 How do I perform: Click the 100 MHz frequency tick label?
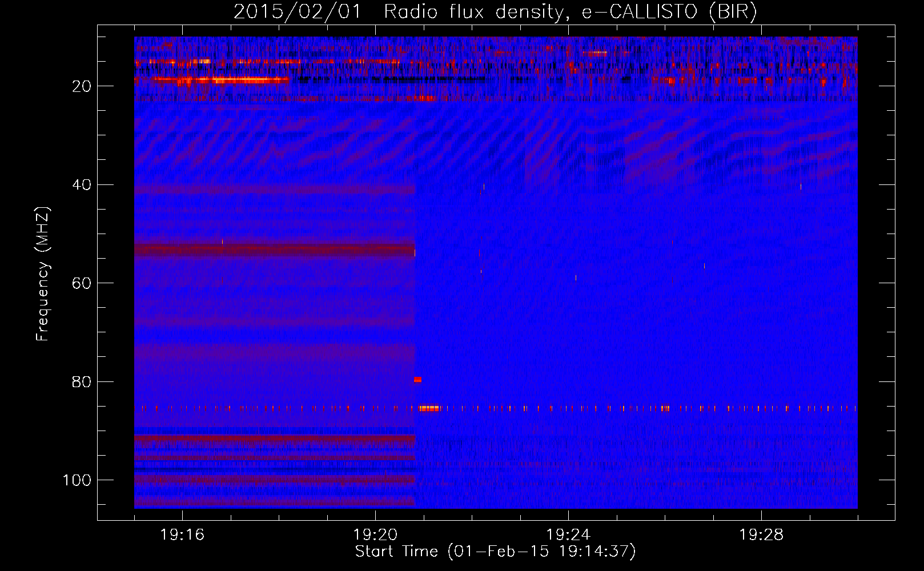[77, 480]
